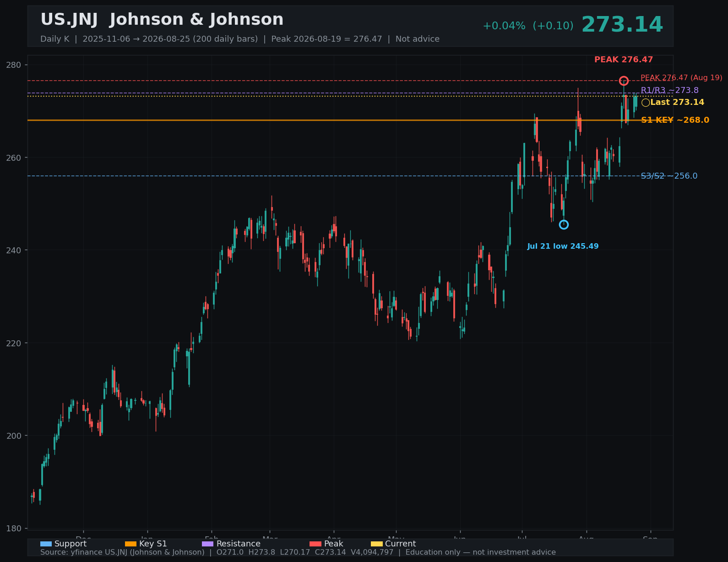Click the 220 y-axis tick label
728x562 pixels.
[14, 343]
